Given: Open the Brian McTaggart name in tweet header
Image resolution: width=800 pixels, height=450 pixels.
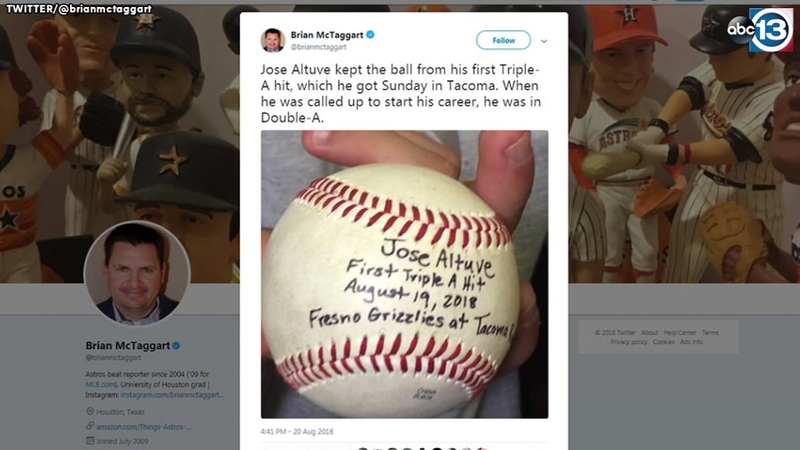Looking at the screenshot, I should coord(327,35).
